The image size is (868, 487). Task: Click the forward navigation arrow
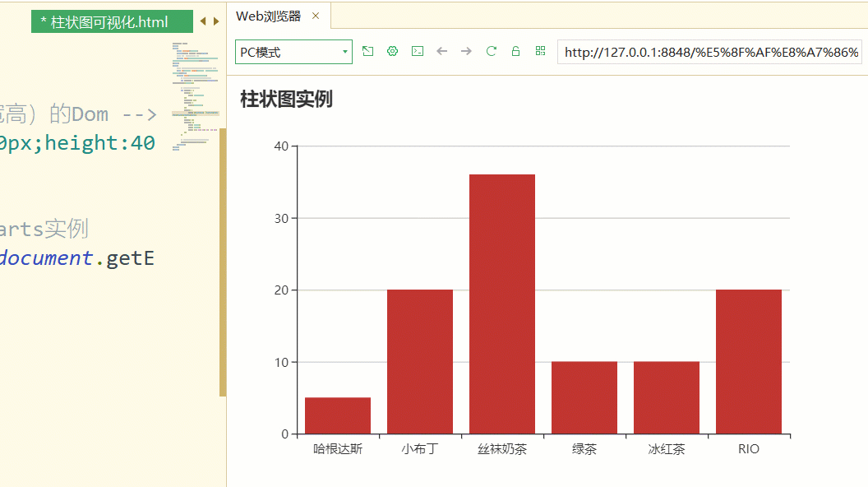click(x=466, y=51)
